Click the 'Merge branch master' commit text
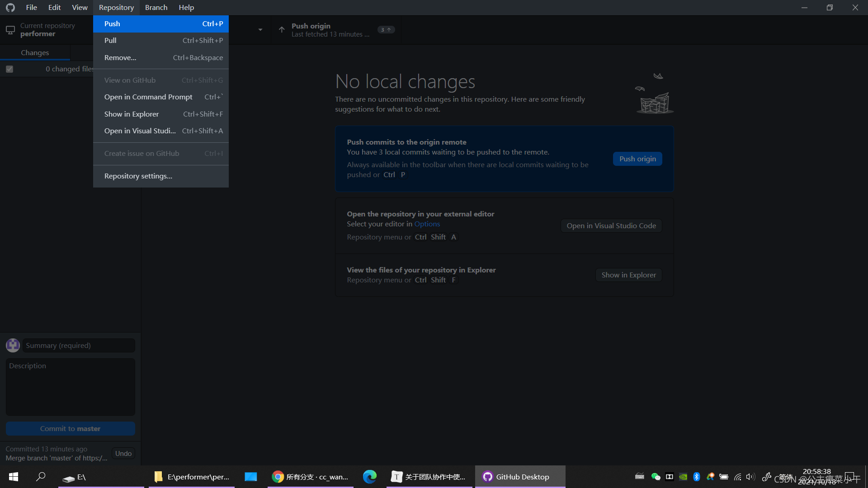The image size is (868, 488). pos(57,458)
